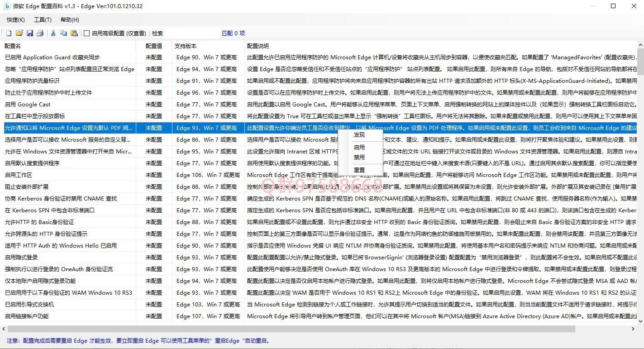This screenshot has height=349, width=644.
Task: Open the 帮助(H) menu
Action: pos(70,19)
